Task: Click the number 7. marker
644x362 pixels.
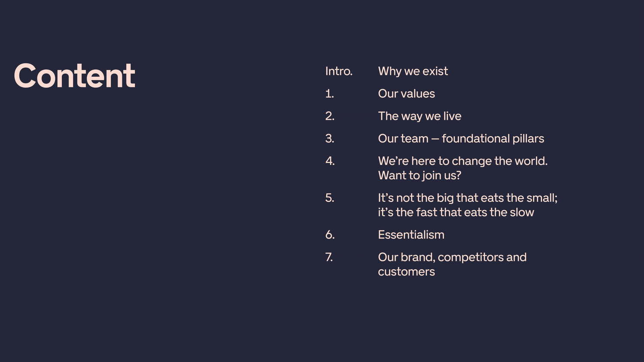Action: click(329, 257)
